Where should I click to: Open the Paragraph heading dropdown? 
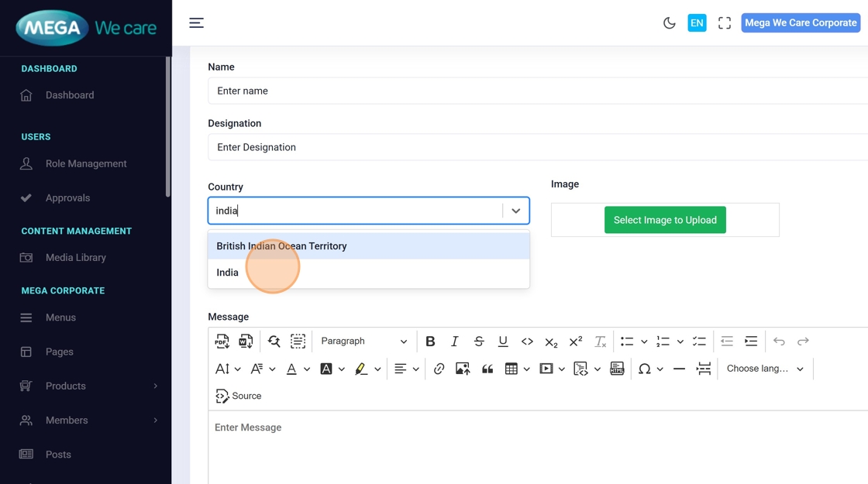coord(363,342)
